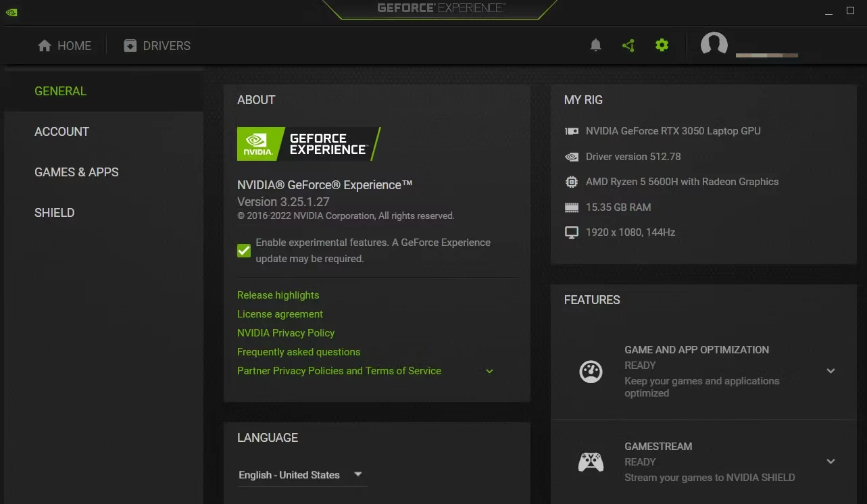Expand Partner Privacy Policies chevron
This screenshot has width=867, height=504.
489,371
